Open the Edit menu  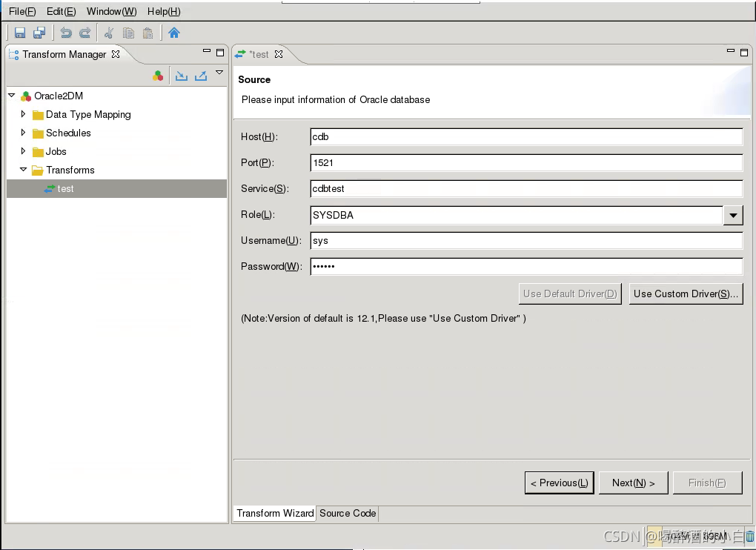[x=62, y=11]
